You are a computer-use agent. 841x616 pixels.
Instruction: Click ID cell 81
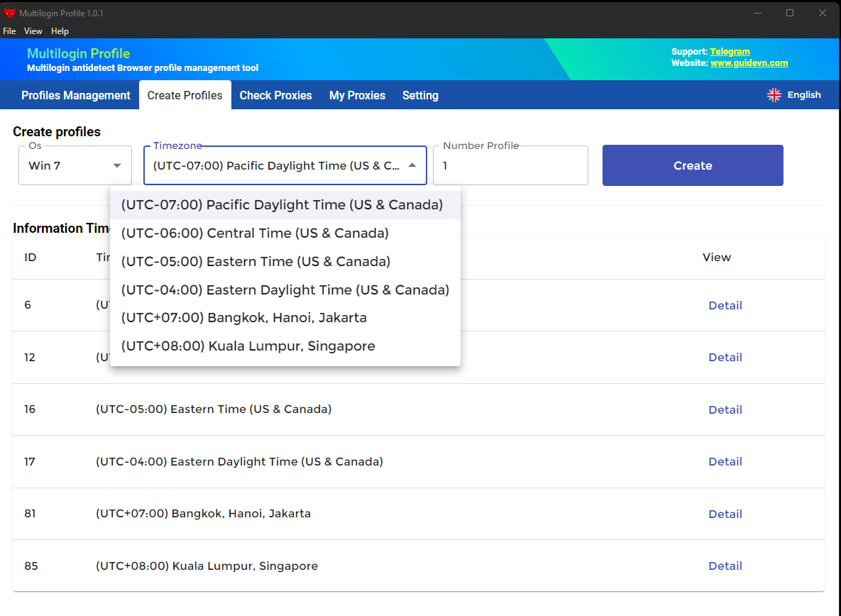coord(30,514)
